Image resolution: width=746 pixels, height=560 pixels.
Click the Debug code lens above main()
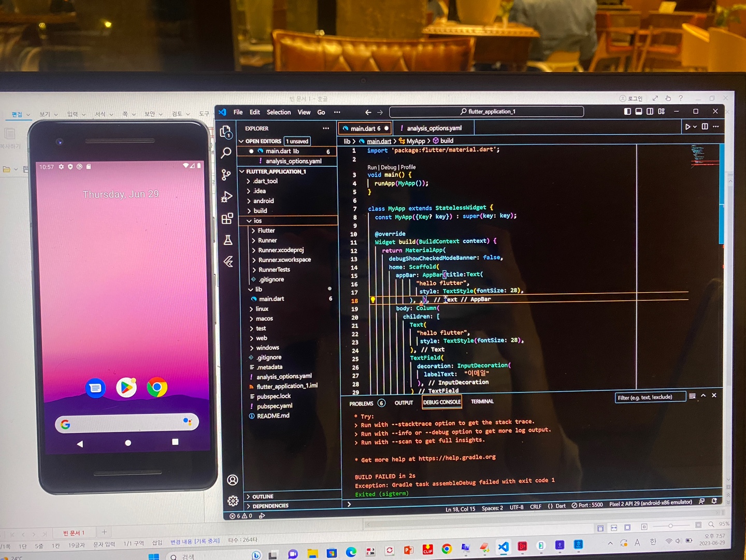pyautogui.click(x=389, y=167)
